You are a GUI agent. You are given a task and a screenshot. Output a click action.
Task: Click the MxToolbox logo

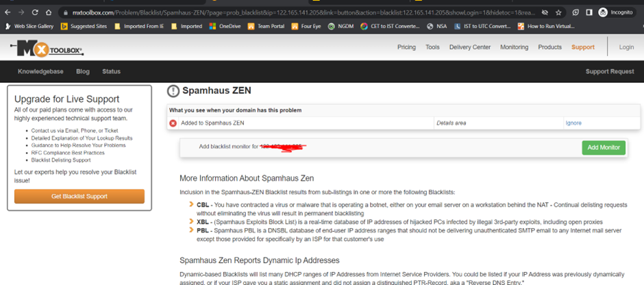pos(47,48)
